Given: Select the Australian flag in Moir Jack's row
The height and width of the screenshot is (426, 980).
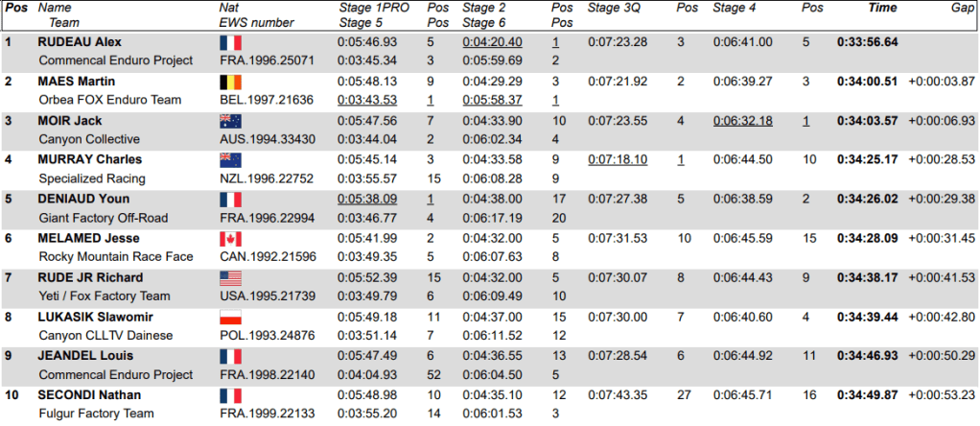Looking at the screenshot, I should click(230, 121).
